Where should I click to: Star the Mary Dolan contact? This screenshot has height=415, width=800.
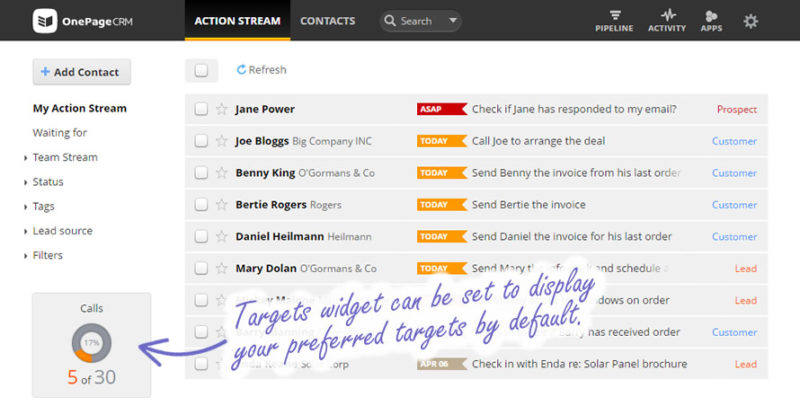(x=221, y=268)
